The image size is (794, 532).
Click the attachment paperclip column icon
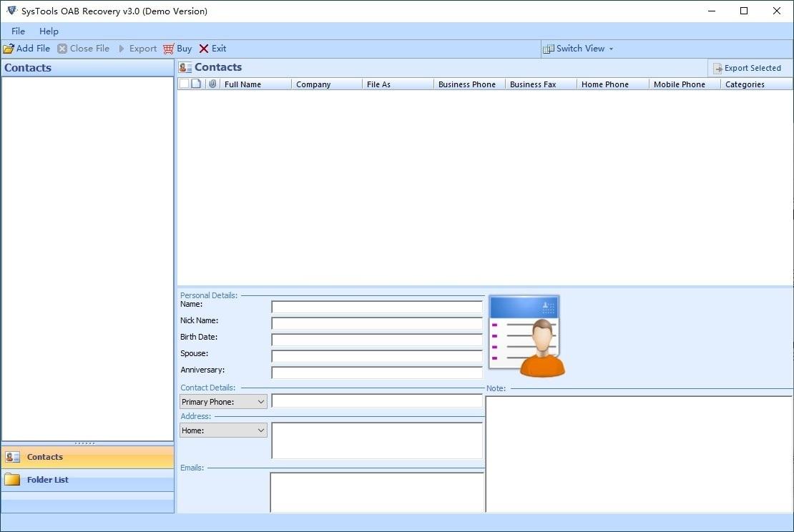coord(212,84)
